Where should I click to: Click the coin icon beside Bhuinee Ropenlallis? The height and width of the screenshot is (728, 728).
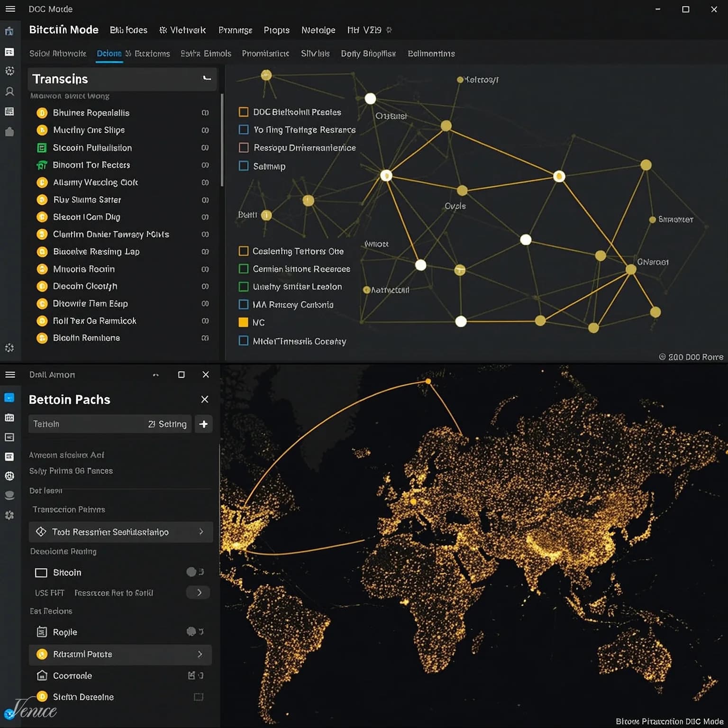tap(42, 113)
